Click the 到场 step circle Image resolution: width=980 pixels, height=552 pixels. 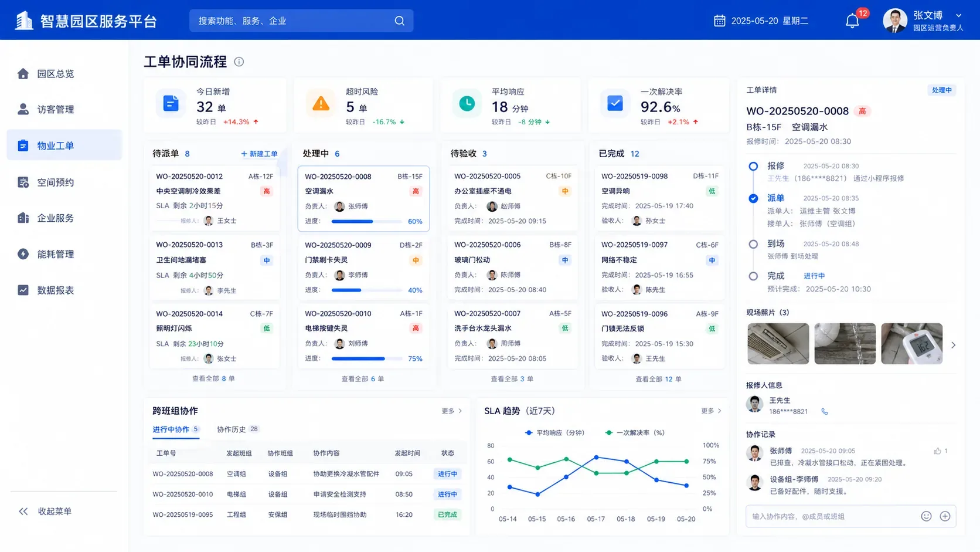coord(753,244)
